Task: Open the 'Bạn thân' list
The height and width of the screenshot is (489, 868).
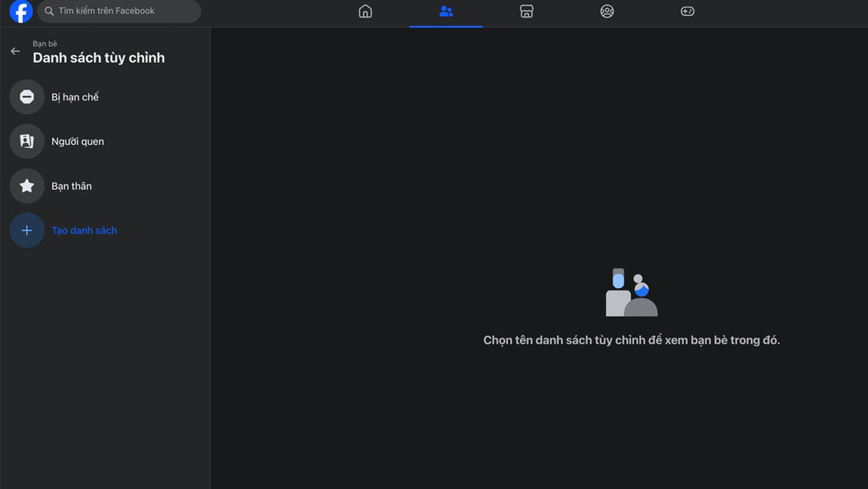Action: pyautogui.click(x=72, y=186)
